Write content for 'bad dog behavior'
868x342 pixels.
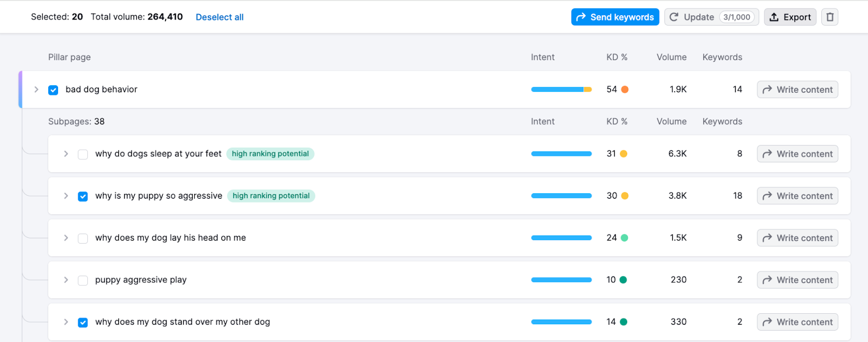(x=797, y=90)
